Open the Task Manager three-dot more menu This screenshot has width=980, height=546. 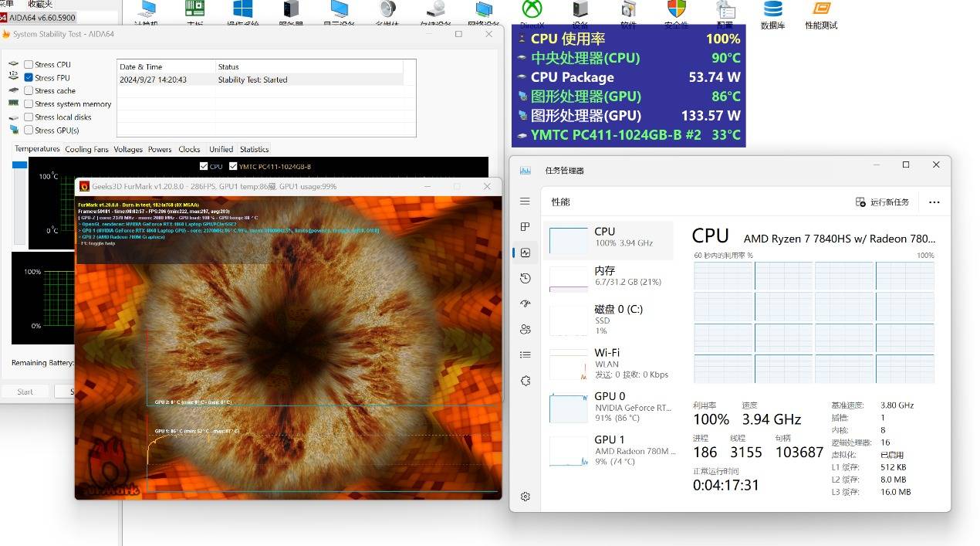(x=934, y=202)
